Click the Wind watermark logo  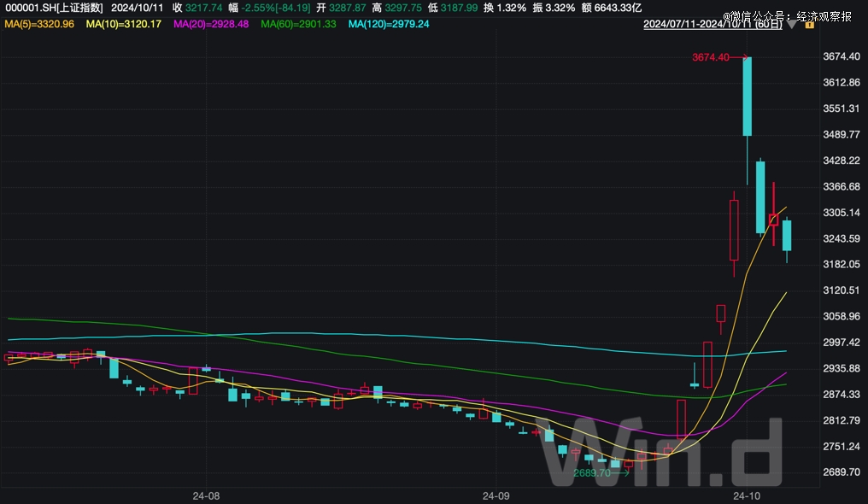click(675, 448)
